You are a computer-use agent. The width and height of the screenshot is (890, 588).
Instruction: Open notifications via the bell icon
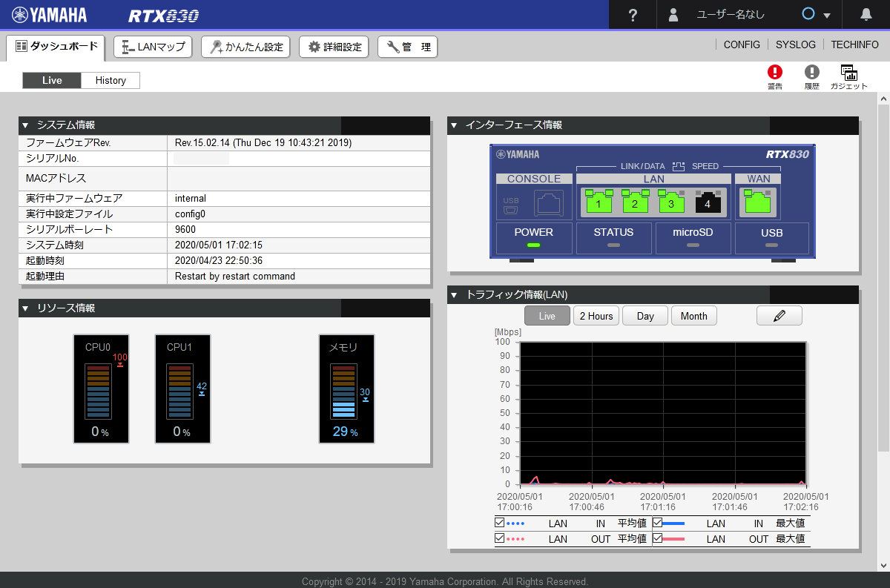click(x=865, y=14)
